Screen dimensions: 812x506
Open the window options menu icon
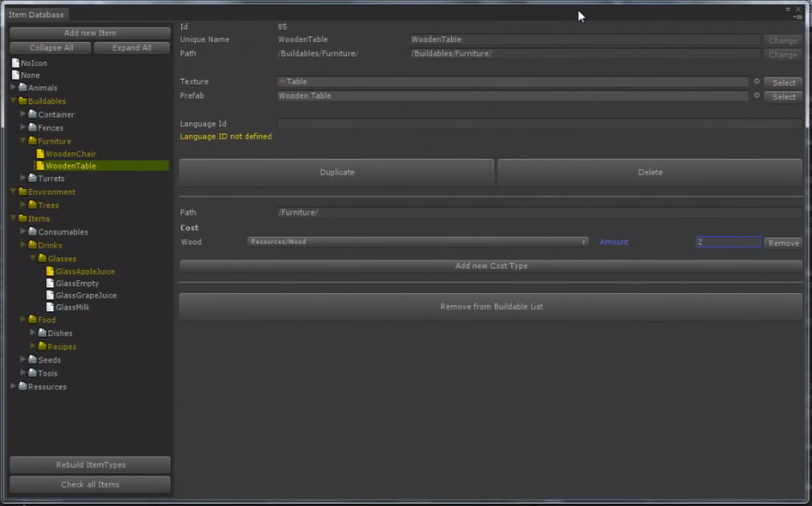[797, 16]
